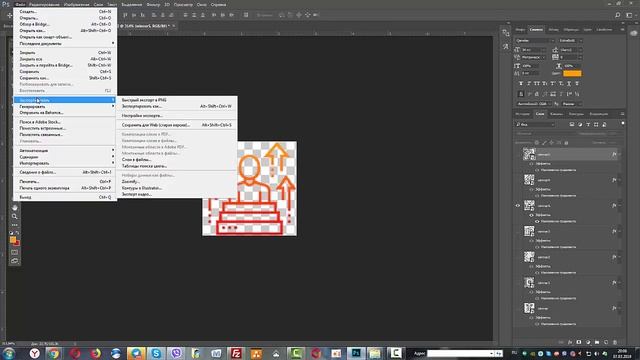640x360 pixels.
Task: Open the language dropdown in the Character panel
Action: click(x=534, y=104)
